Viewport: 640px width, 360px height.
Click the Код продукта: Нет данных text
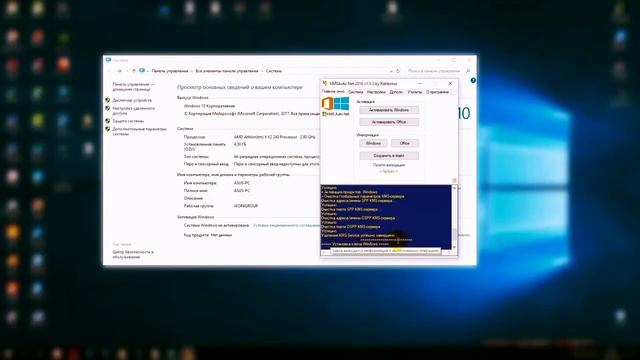coord(208,235)
